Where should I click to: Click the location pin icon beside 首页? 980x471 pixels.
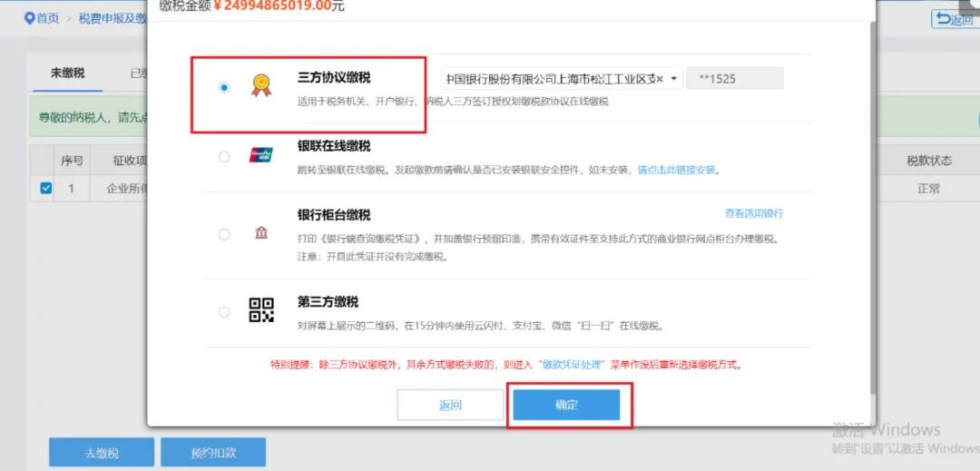29,18
